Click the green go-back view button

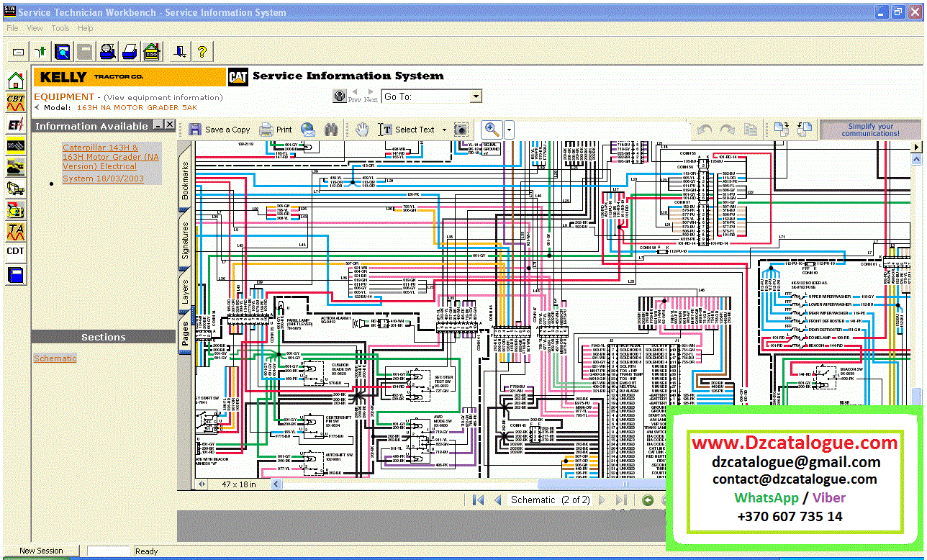point(648,500)
